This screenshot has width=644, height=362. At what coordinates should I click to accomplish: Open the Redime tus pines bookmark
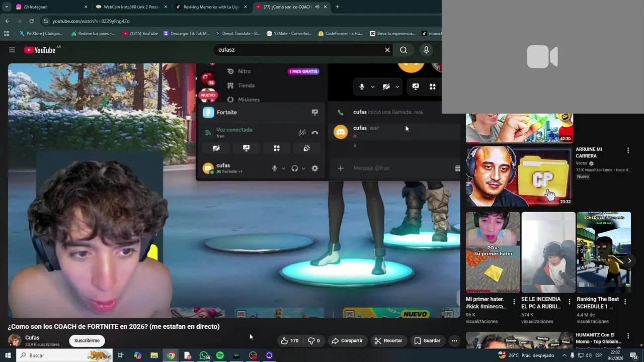point(93,34)
